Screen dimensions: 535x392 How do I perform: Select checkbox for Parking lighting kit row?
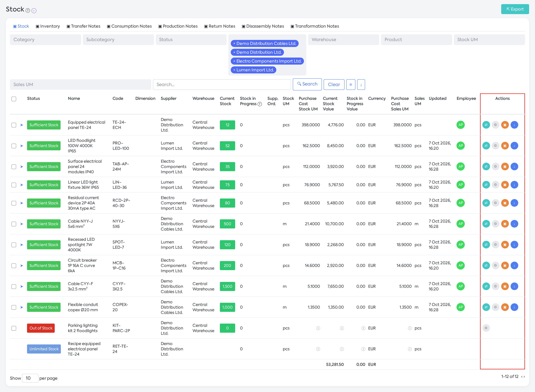[x=14, y=328]
